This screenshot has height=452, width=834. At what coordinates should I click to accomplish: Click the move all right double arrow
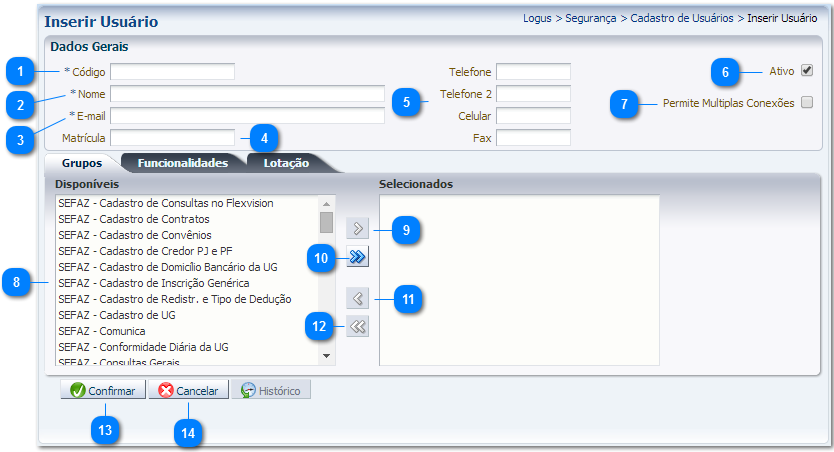click(x=357, y=258)
